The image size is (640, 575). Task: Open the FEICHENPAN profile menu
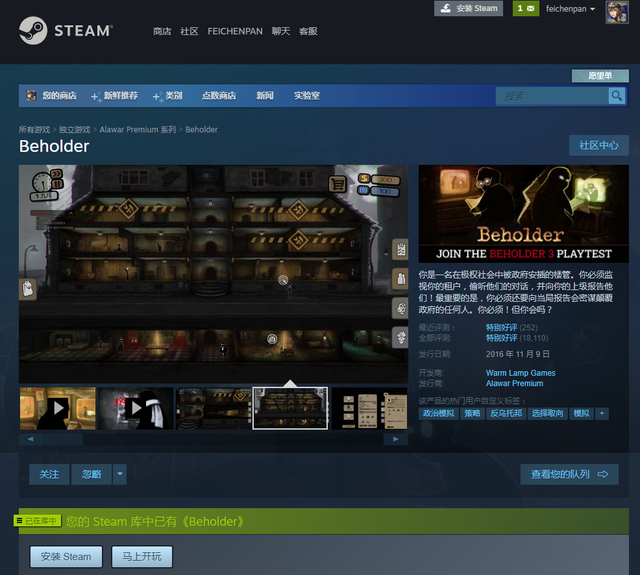pyautogui.click(x=235, y=31)
